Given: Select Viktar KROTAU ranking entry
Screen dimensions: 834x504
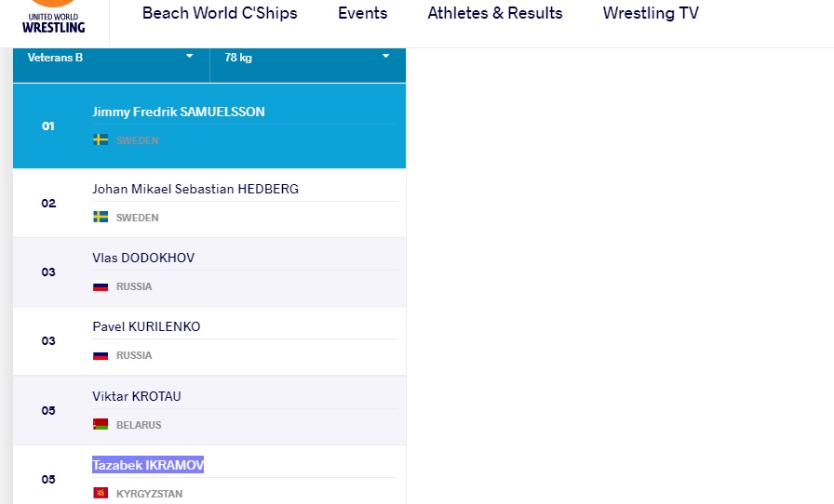Looking at the screenshot, I should pyautogui.click(x=209, y=410).
